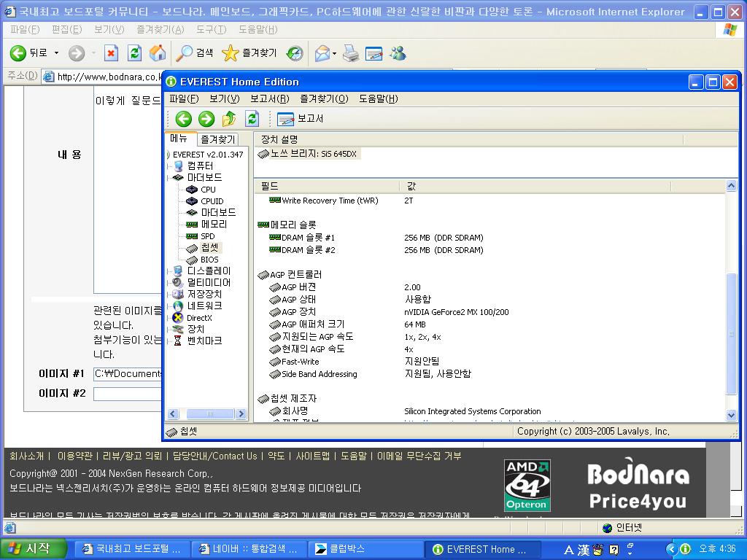Select EVEREST v2.01.347 root node
The height and width of the screenshot is (560, 747).
208,155
